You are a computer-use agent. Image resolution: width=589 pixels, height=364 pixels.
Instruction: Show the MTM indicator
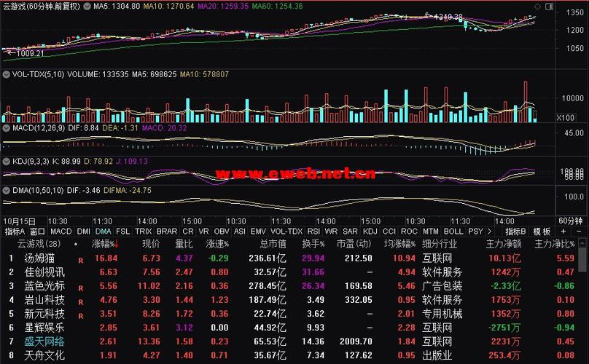[431, 232]
